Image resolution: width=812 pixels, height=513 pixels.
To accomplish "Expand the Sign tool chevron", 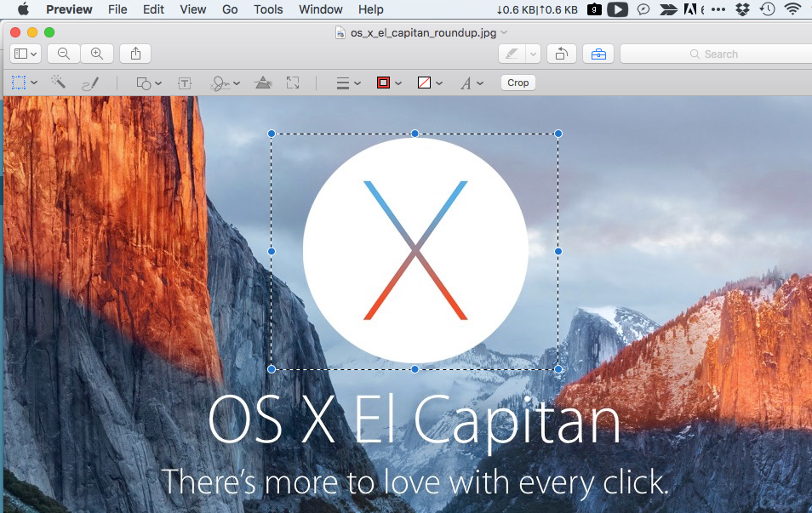I will point(237,83).
